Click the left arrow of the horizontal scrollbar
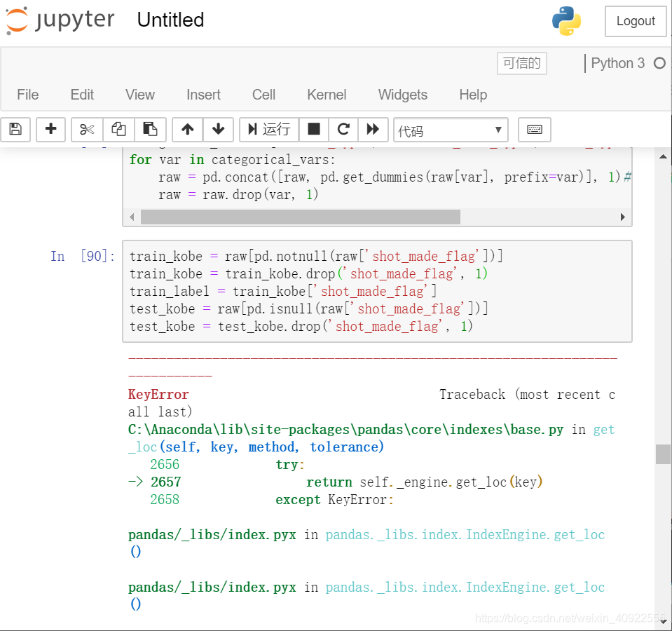672x631 pixels. tap(132, 217)
